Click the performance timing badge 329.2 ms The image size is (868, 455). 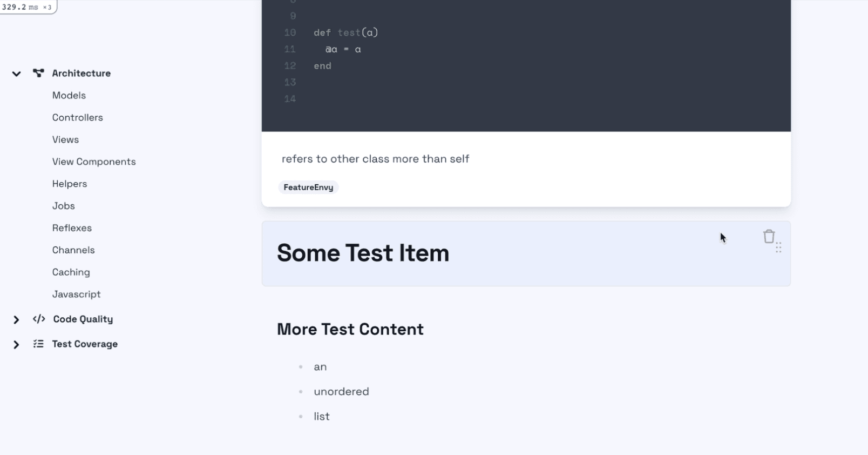28,7
